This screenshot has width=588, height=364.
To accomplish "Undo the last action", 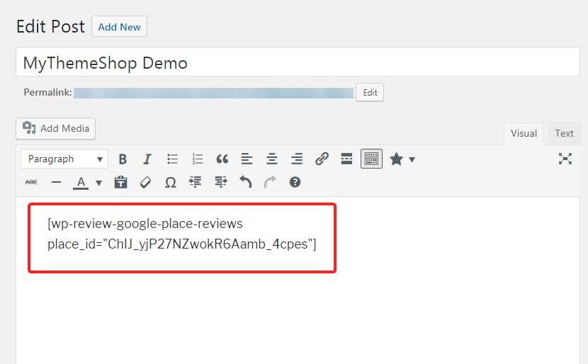I will pyautogui.click(x=245, y=182).
